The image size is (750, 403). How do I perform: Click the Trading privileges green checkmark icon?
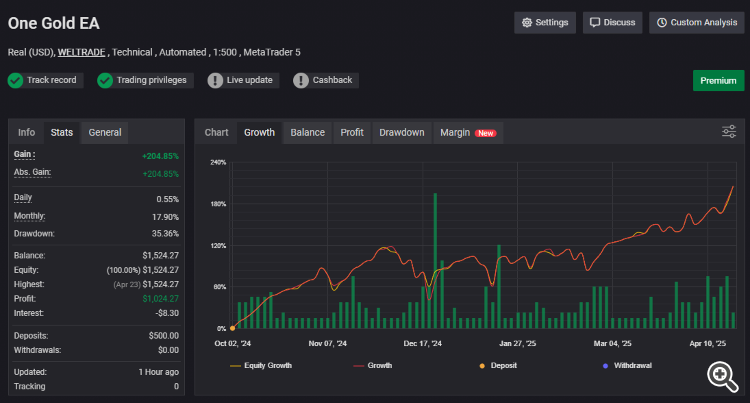[104, 80]
